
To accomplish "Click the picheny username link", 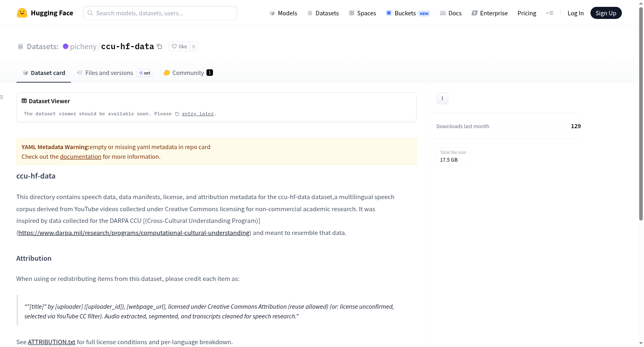I will coord(83,47).
